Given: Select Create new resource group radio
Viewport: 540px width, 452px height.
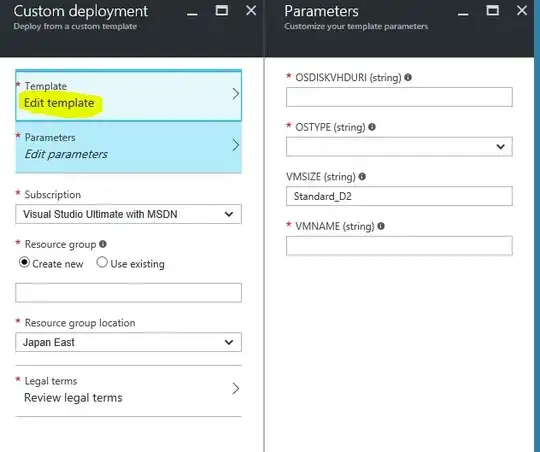Looking at the screenshot, I should coord(24,263).
